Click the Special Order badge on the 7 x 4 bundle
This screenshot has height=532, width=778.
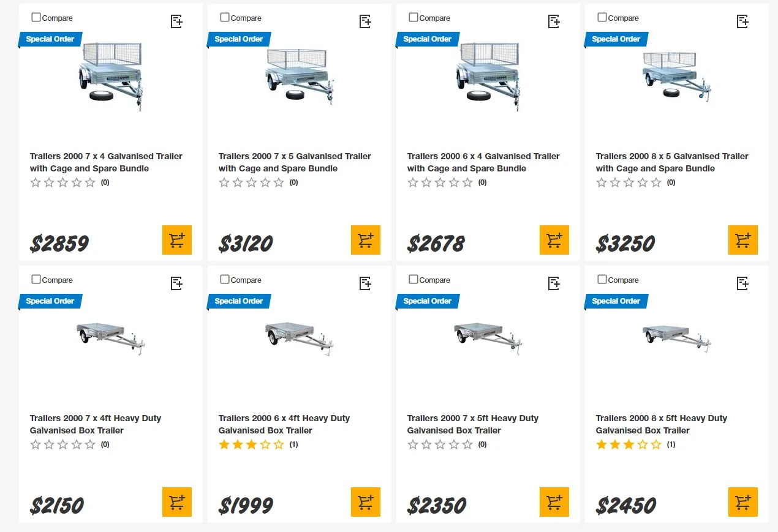50,39
